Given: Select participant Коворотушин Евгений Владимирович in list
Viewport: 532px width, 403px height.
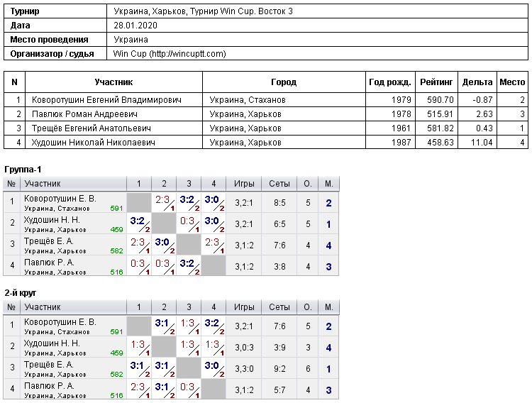Looking at the screenshot, I should (x=106, y=100).
